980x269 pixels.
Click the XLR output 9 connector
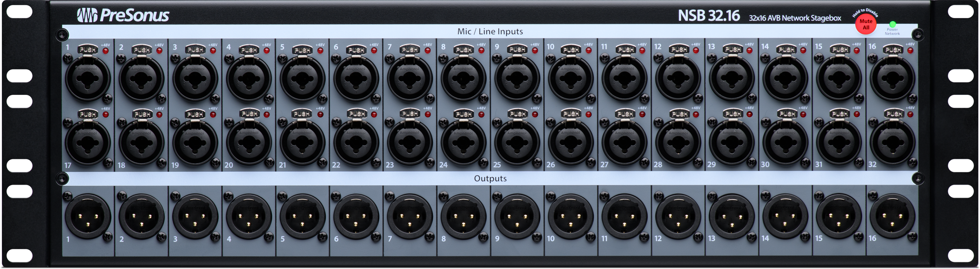(517, 216)
